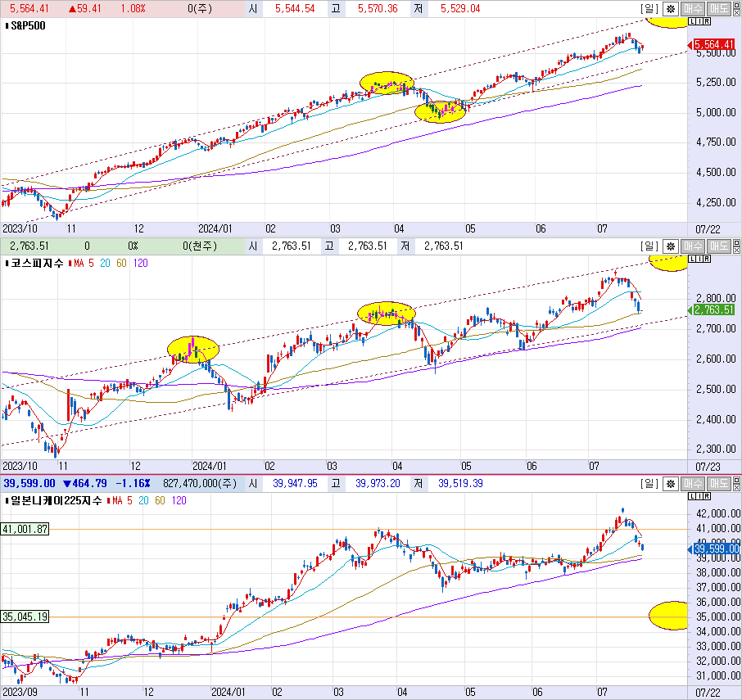Click the 07/23 date label on 코스피 axis

(x=708, y=467)
